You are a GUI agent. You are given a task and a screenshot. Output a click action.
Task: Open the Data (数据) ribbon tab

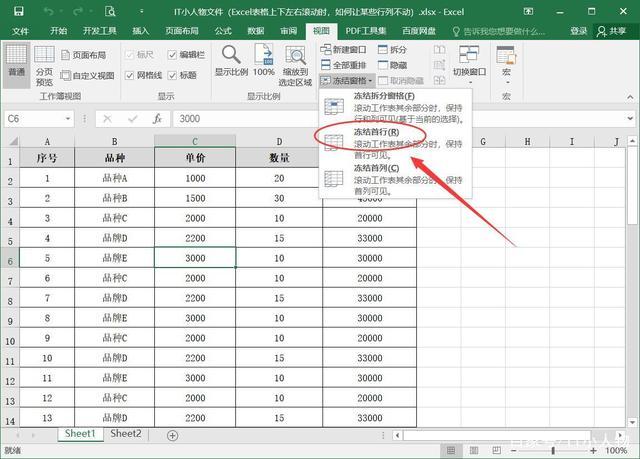pos(256,31)
